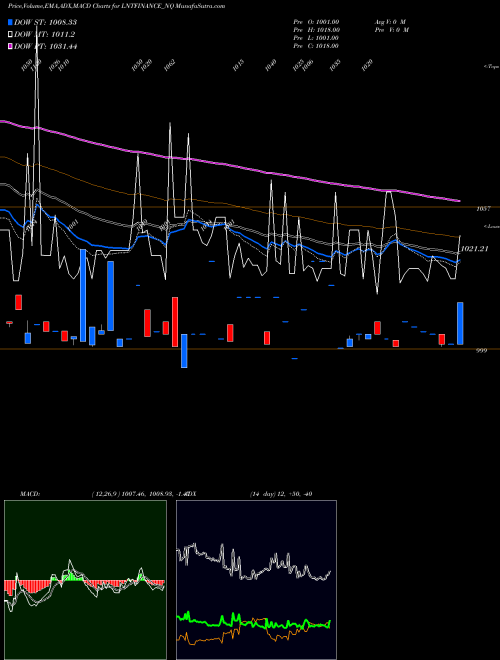Click the MACD indicator heading
The height and width of the screenshot is (660, 500).
[29, 494]
